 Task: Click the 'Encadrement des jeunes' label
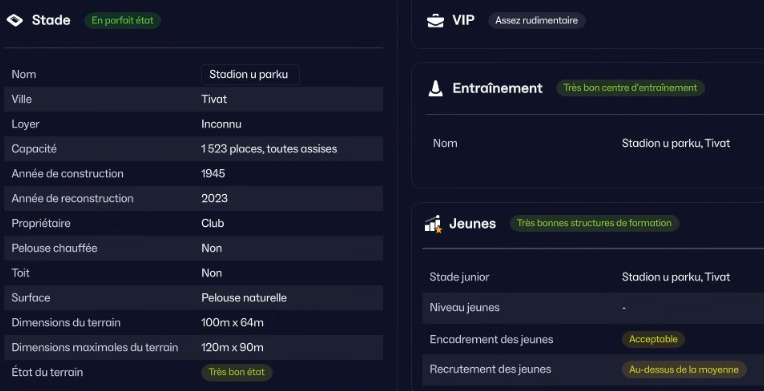[x=491, y=340]
